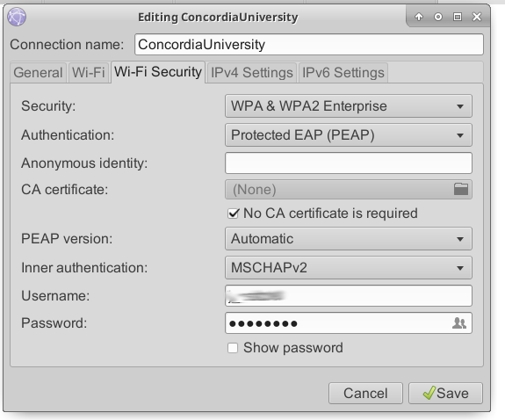Viewport: 505px width, 420px height.
Task: Uncheck No CA certificate is required
Action: (233, 214)
